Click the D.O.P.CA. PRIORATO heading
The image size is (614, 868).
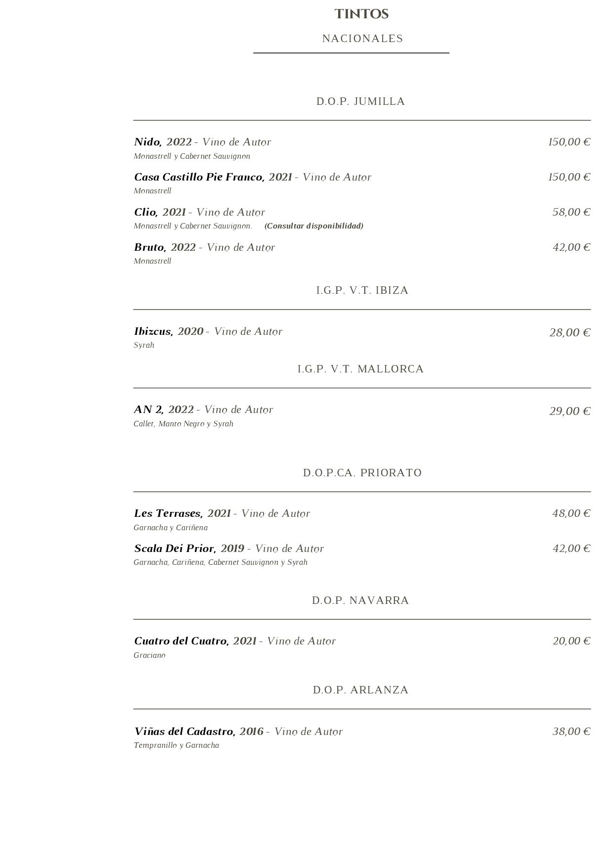click(x=362, y=473)
